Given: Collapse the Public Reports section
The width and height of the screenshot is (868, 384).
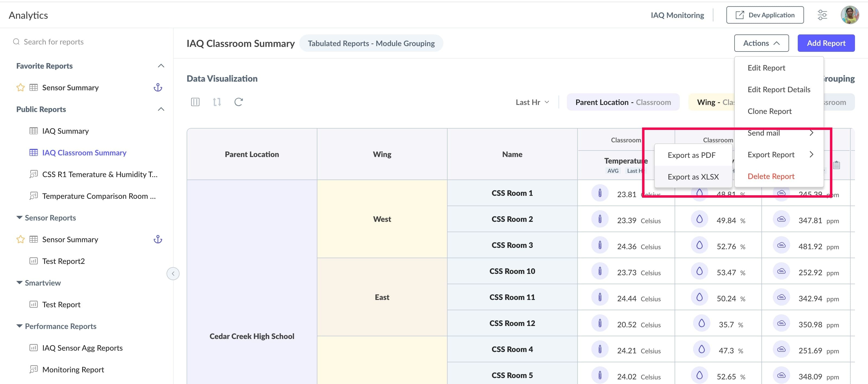Looking at the screenshot, I should click(161, 109).
